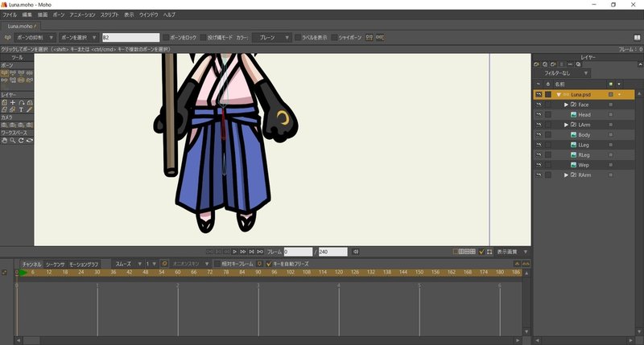The image size is (644, 345).
Task: Open the ボーン menu
Action: tap(58, 14)
